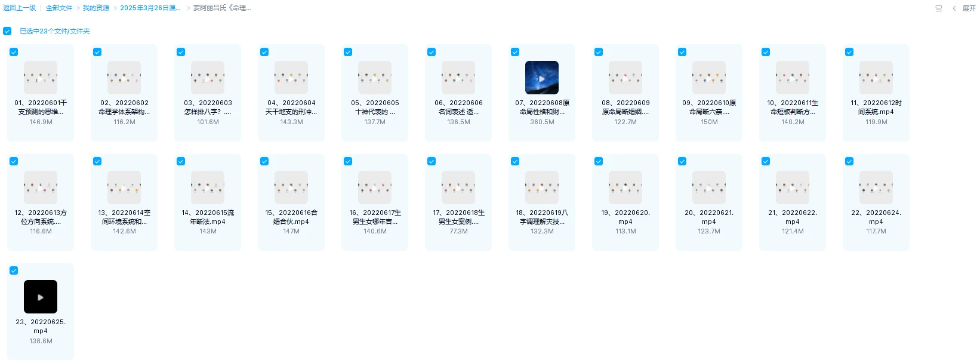
Task: Uncheck the checkbox on file 02、20220602
Action: coord(97,52)
